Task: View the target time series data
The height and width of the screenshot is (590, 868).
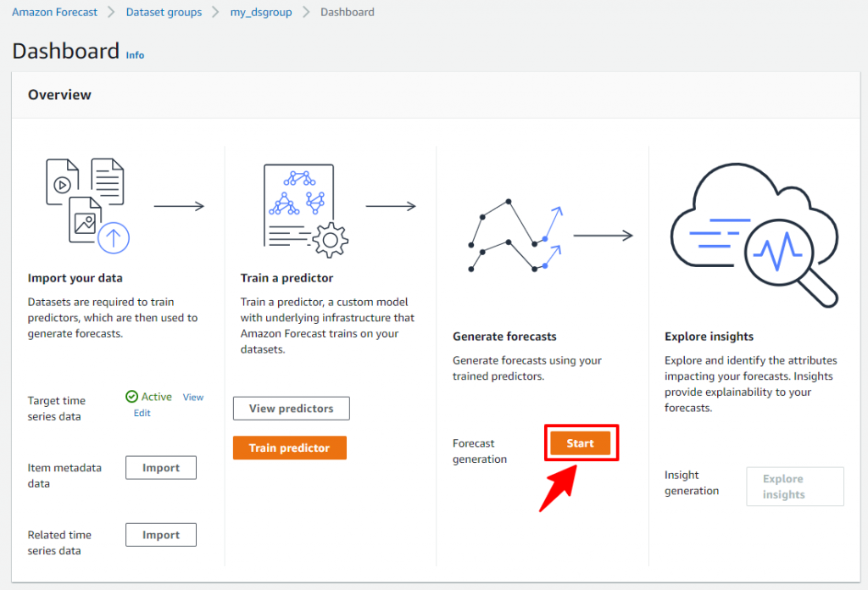Action: (x=193, y=398)
